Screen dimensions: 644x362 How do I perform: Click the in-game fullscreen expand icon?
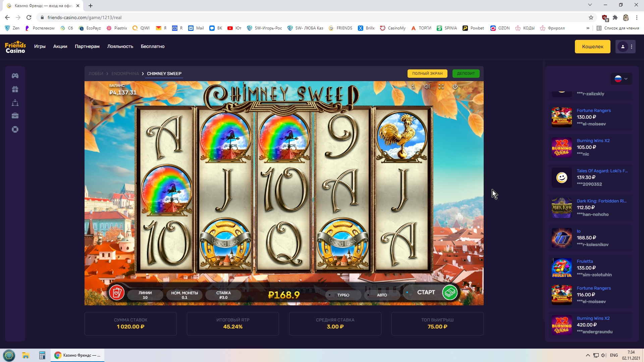(441, 86)
